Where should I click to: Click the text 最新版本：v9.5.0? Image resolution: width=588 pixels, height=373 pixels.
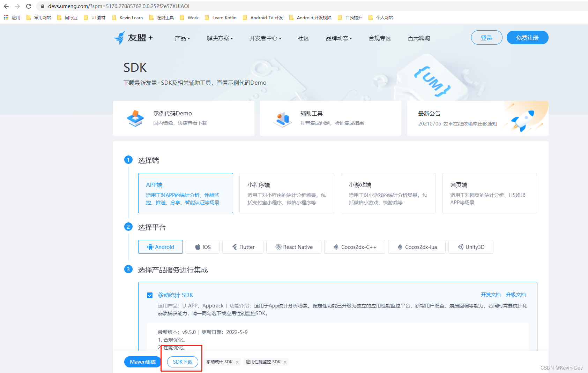pos(177,332)
